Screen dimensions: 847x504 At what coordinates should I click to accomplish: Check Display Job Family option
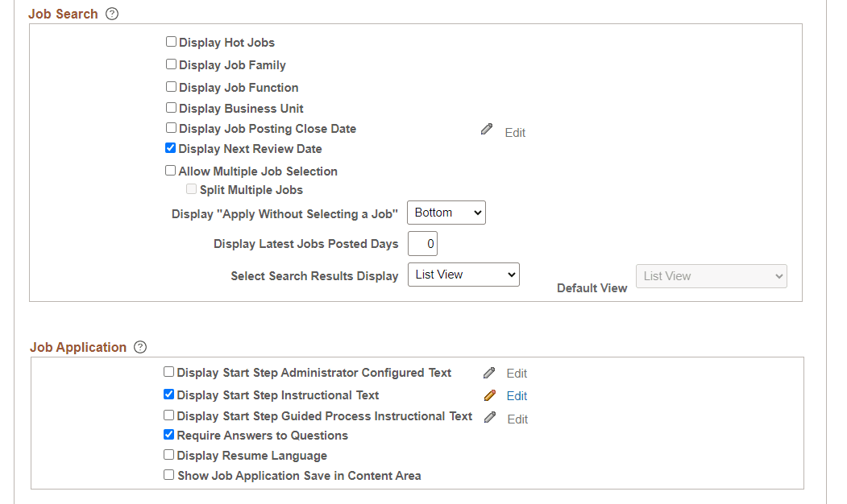click(171, 64)
